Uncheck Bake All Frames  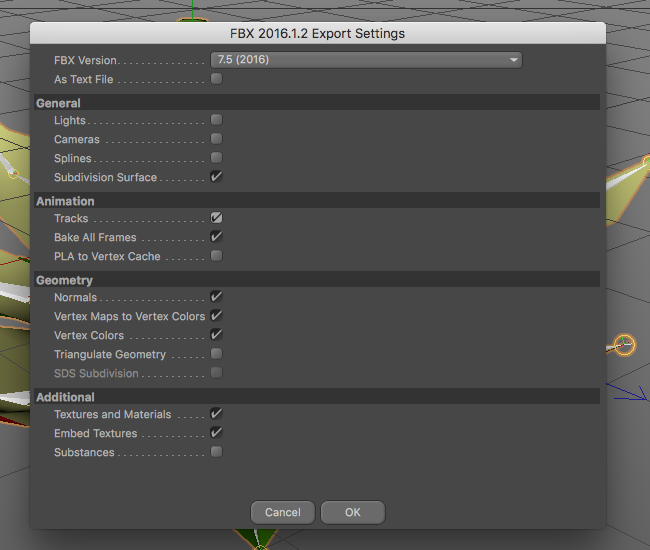click(x=216, y=237)
